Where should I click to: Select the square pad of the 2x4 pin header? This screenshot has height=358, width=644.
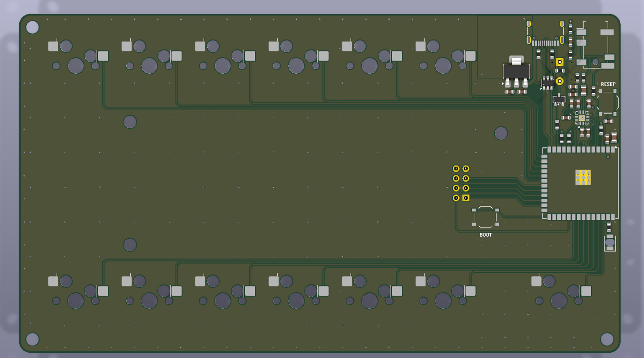466,198
